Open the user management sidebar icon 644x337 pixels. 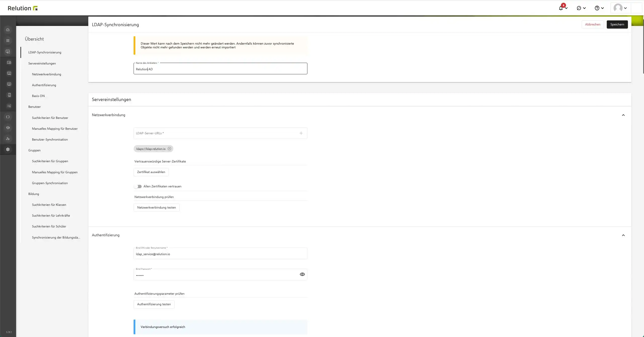tap(8, 139)
